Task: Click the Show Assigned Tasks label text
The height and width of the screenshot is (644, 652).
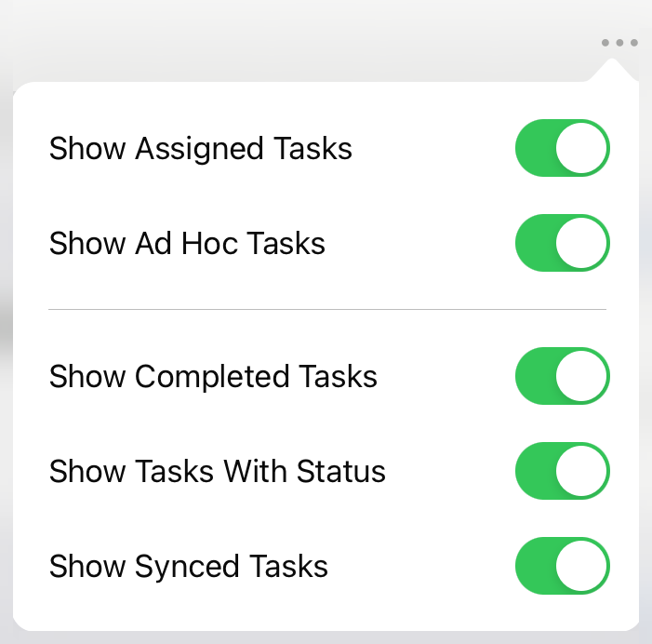Action: click(x=200, y=149)
